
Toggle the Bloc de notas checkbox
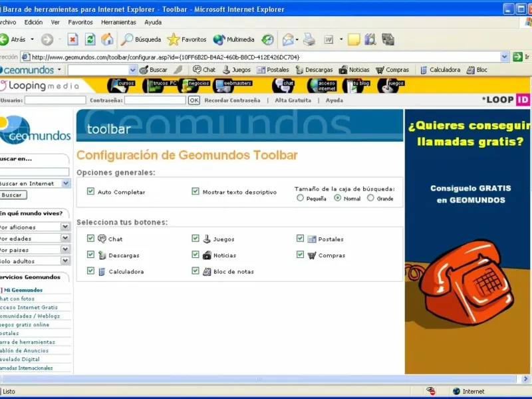click(196, 271)
